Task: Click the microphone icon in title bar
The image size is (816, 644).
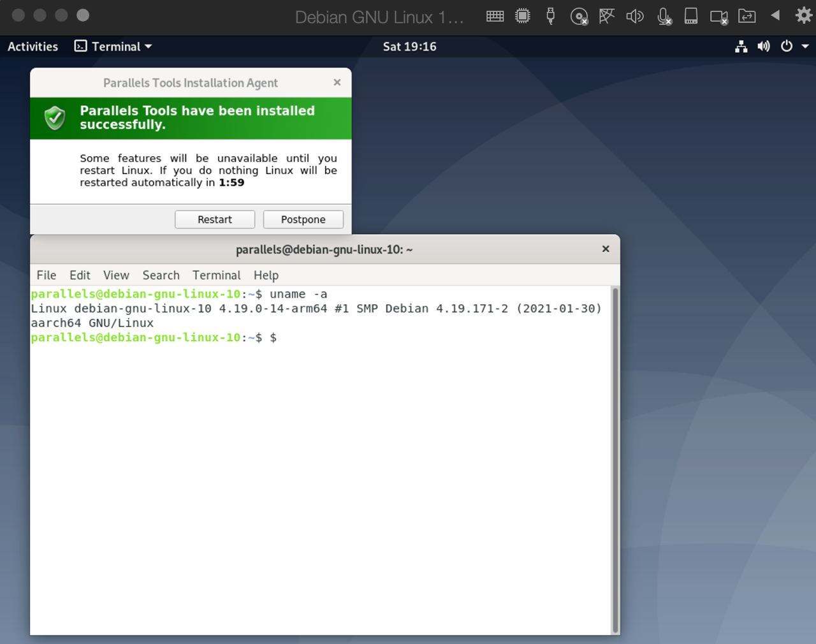Action: [664, 17]
